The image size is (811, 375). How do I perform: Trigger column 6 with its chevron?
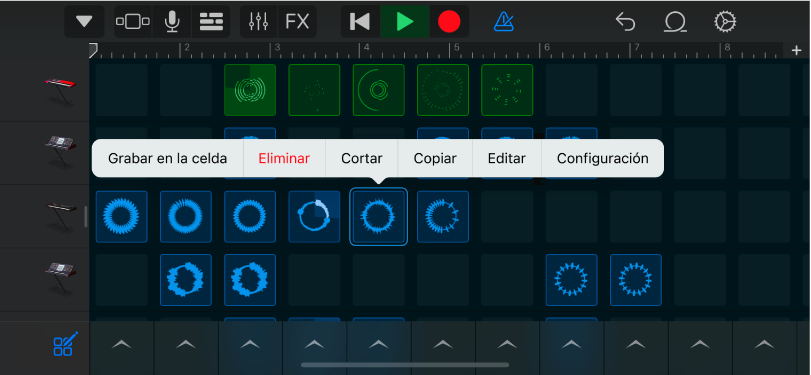point(443,344)
